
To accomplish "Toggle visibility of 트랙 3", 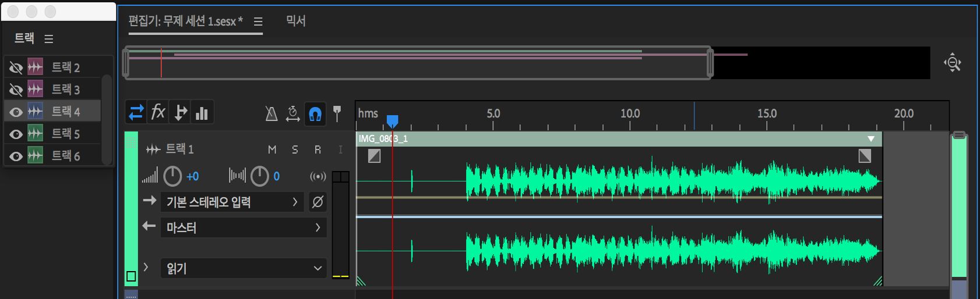I will [x=16, y=90].
